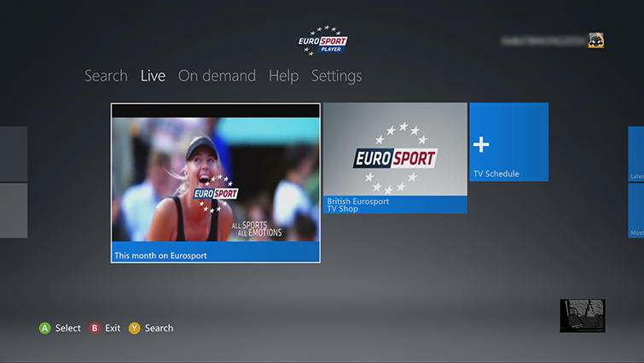This screenshot has width=644, height=363.
Task: Switch to On demand tab
Action: [x=217, y=76]
